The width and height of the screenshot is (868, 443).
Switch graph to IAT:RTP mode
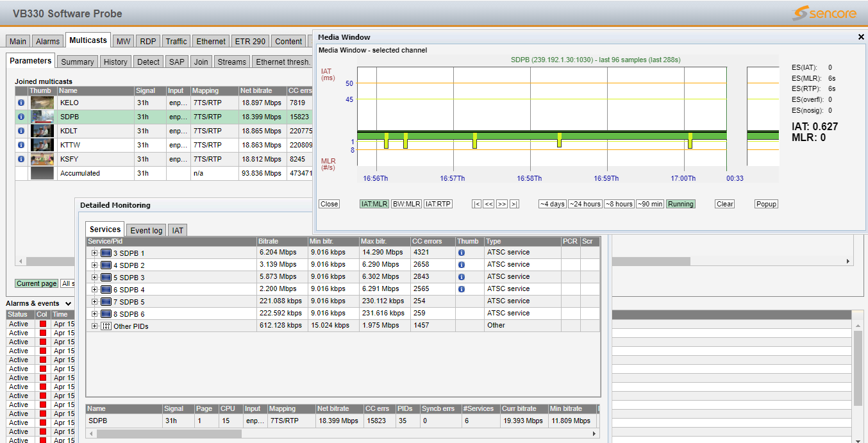tap(438, 204)
